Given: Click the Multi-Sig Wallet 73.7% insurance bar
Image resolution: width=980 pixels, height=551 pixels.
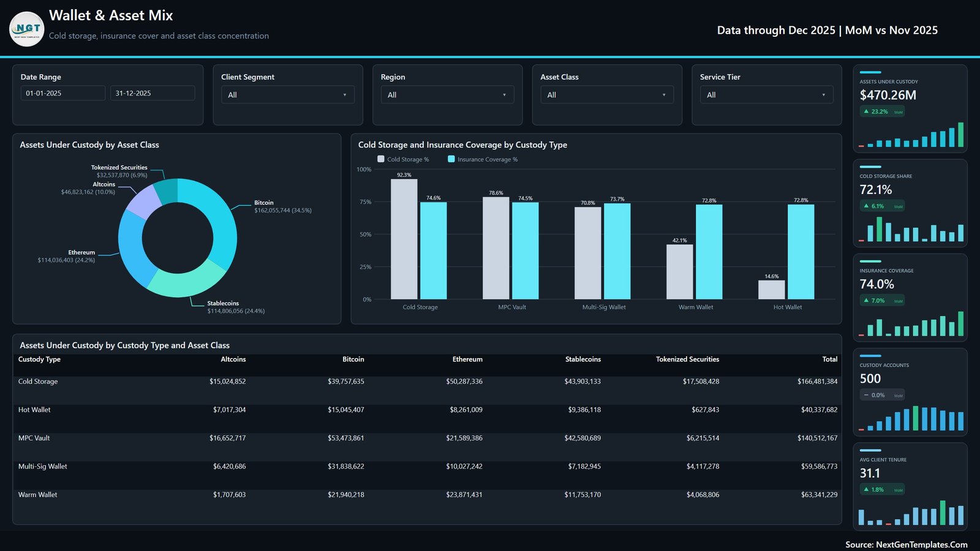Looking at the screenshot, I should tap(617, 251).
